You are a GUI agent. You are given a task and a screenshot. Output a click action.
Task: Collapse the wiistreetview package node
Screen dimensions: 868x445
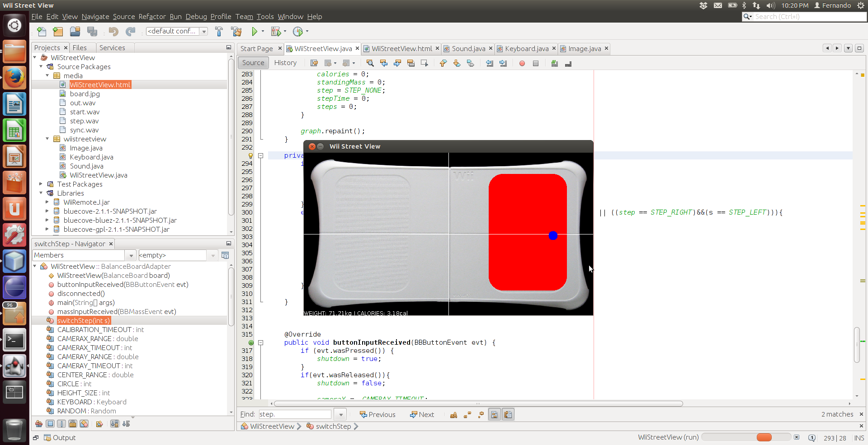coord(47,139)
